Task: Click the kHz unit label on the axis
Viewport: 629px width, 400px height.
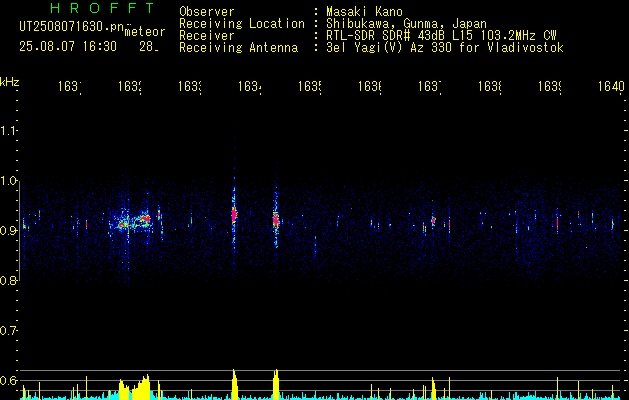Action: click(10, 82)
